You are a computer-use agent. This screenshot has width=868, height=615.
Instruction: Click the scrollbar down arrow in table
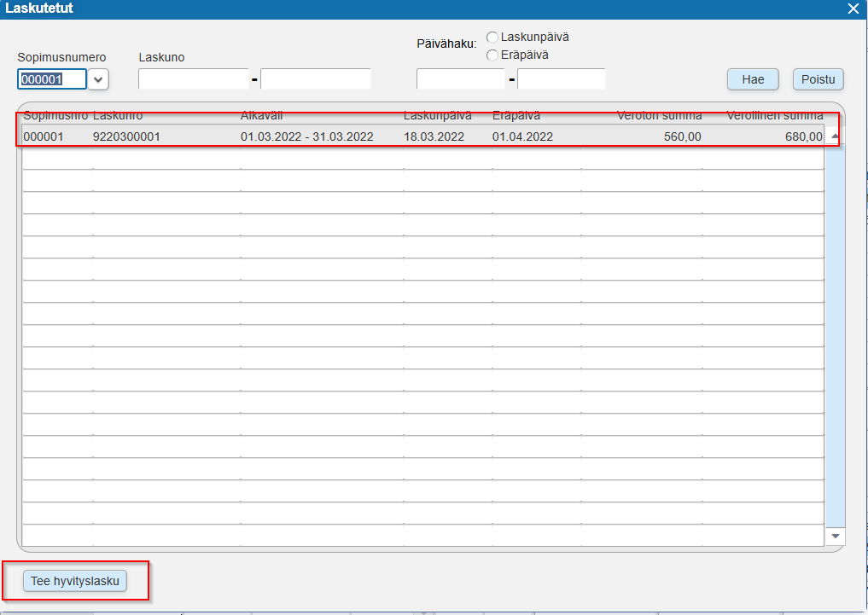click(x=835, y=536)
